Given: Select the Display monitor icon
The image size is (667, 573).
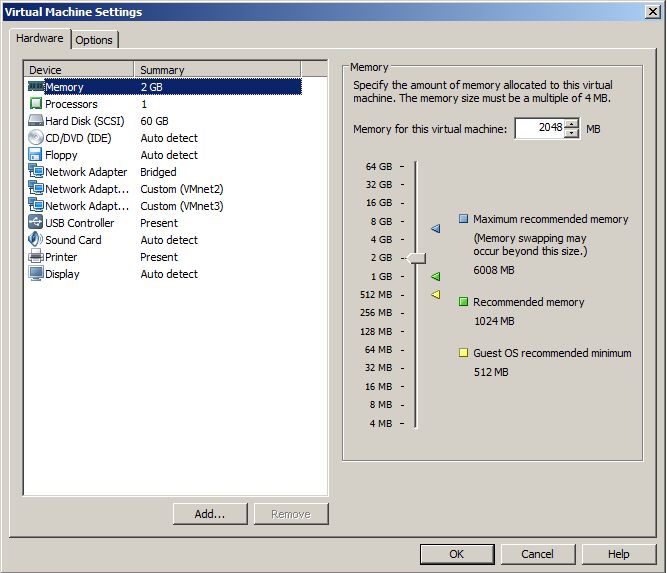Looking at the screenshot, I should coord(36,274).
